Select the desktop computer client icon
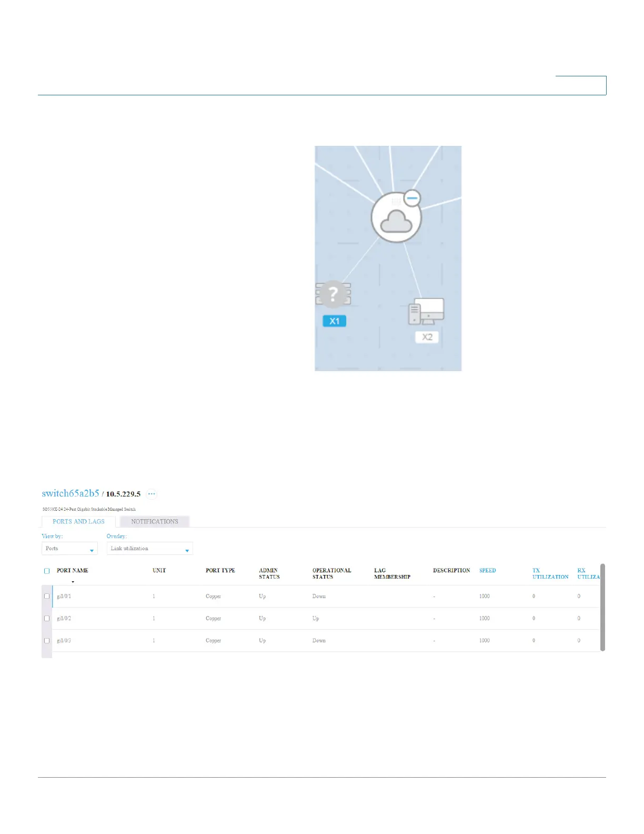The image size is (644, 834). click(426, 311)
